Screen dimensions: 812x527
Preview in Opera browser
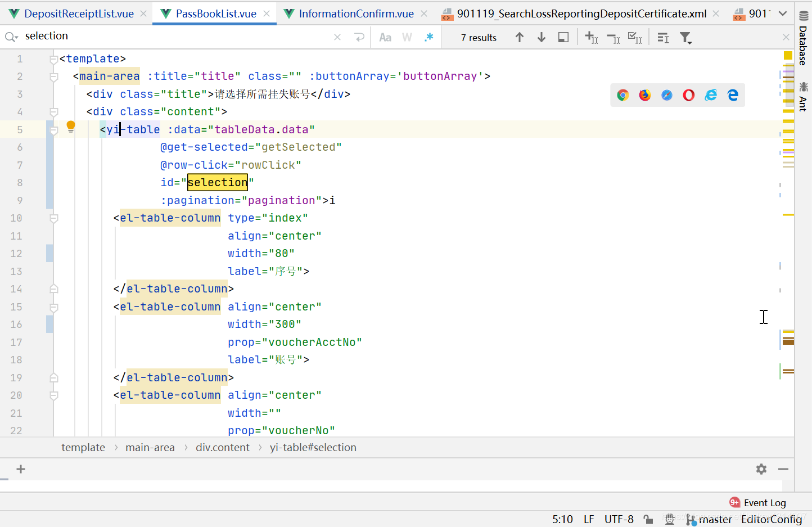pyautogui.click(x=689, y=95)
